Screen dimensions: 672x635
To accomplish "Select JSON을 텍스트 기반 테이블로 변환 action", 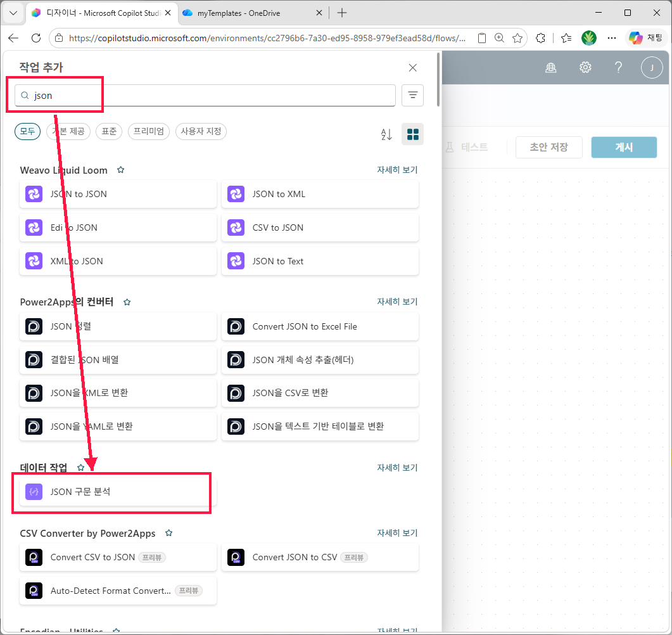I will [x=320, y=427].
